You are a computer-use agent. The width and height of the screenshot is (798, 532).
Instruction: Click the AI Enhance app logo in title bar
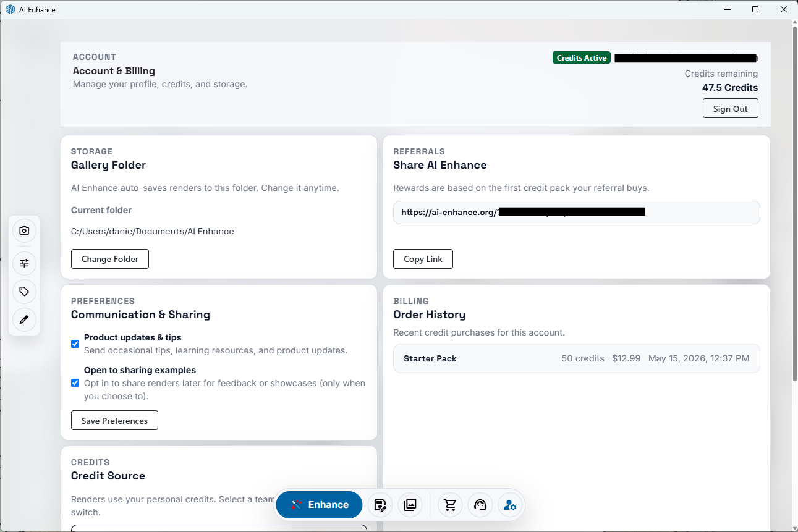click(x=10, y=9)
